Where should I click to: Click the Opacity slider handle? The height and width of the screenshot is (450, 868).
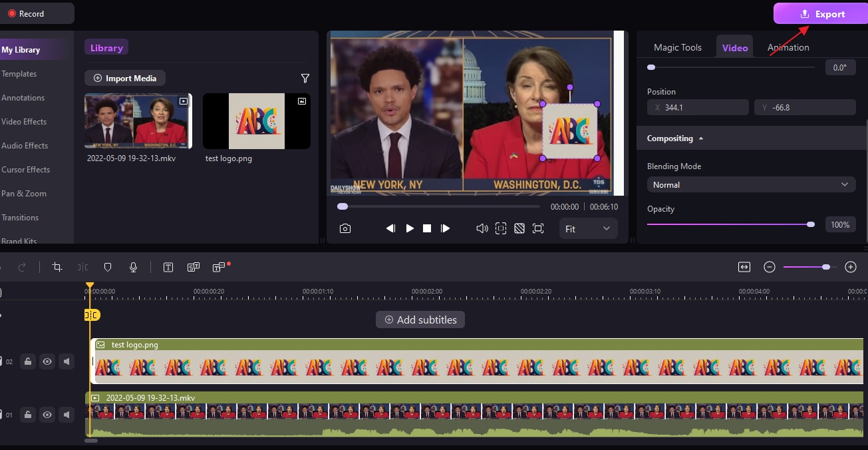tap(811, 224)
